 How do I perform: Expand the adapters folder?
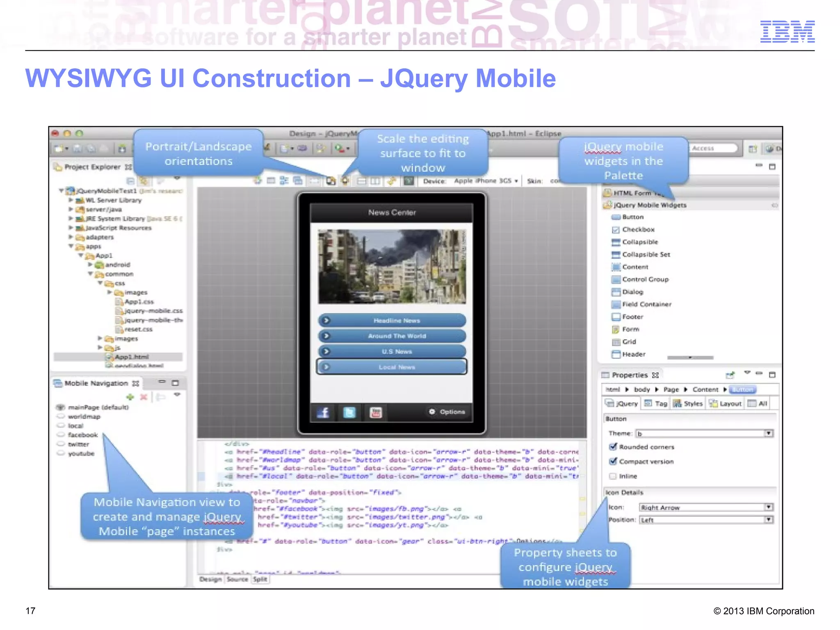click(x=71, y=237)
